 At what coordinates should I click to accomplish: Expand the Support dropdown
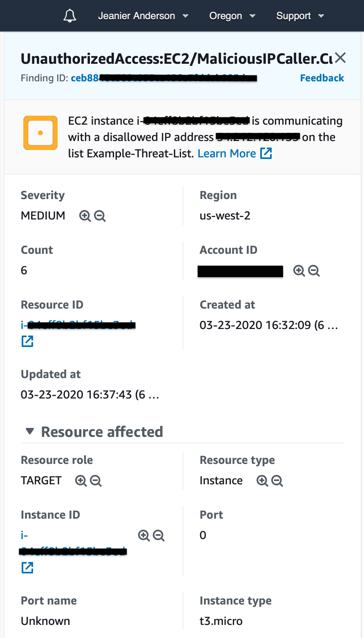coord(300,16)
